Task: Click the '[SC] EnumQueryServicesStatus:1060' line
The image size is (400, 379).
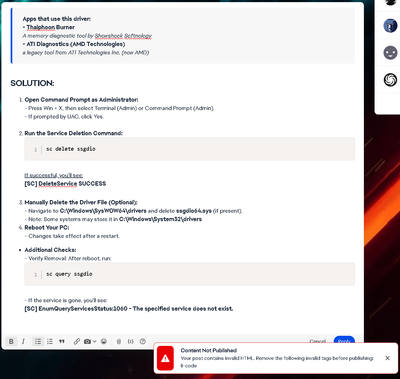Action: pos(129,309)
